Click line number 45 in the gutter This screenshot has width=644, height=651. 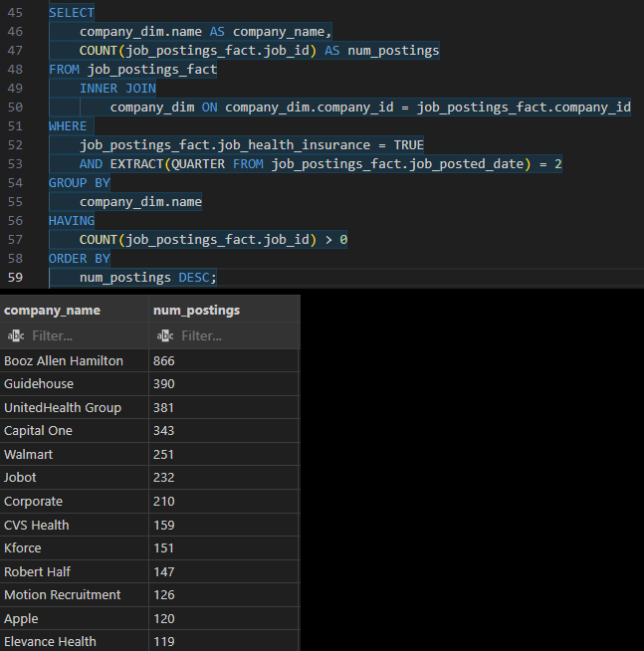coord(15,13)
